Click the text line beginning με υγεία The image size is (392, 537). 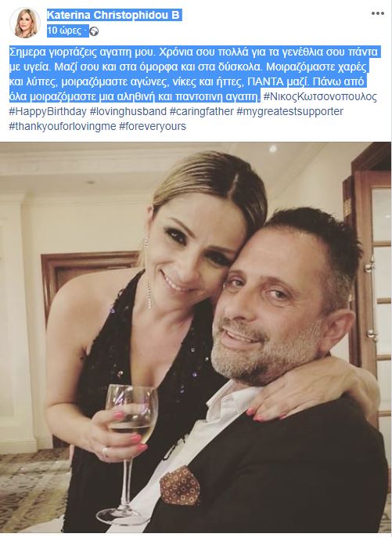pos(189,67)
